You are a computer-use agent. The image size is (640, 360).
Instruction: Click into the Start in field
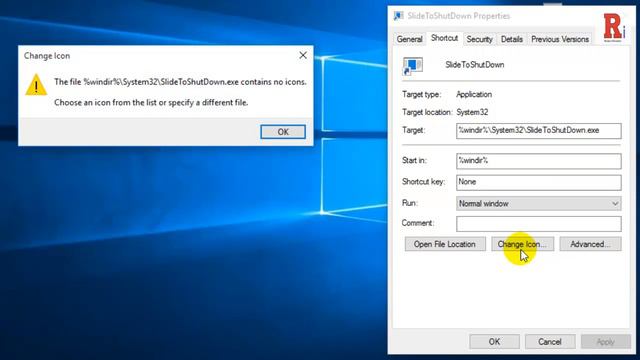point(539,161)
